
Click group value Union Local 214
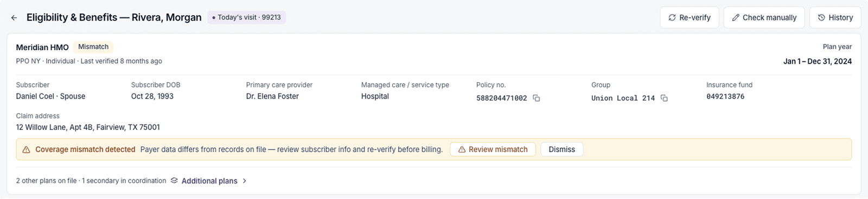[x=623, y=98]
